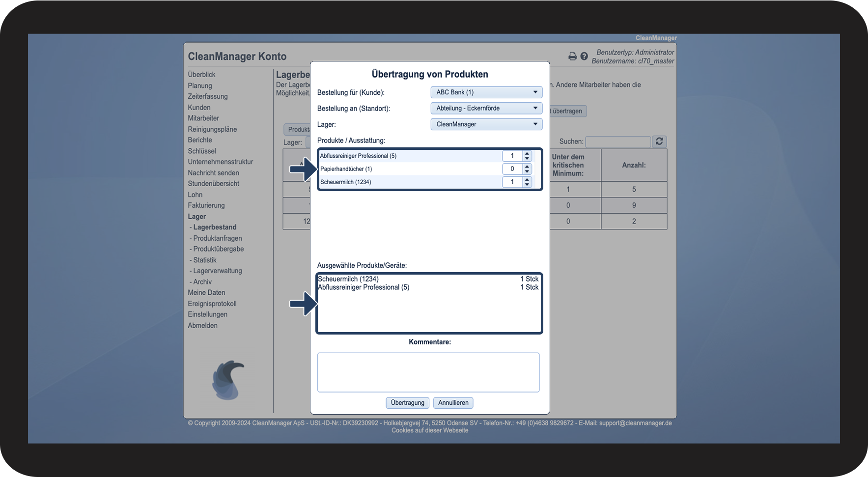868x477 pixels.
Task: Click the Annullieren button
Action: [453, 403]
